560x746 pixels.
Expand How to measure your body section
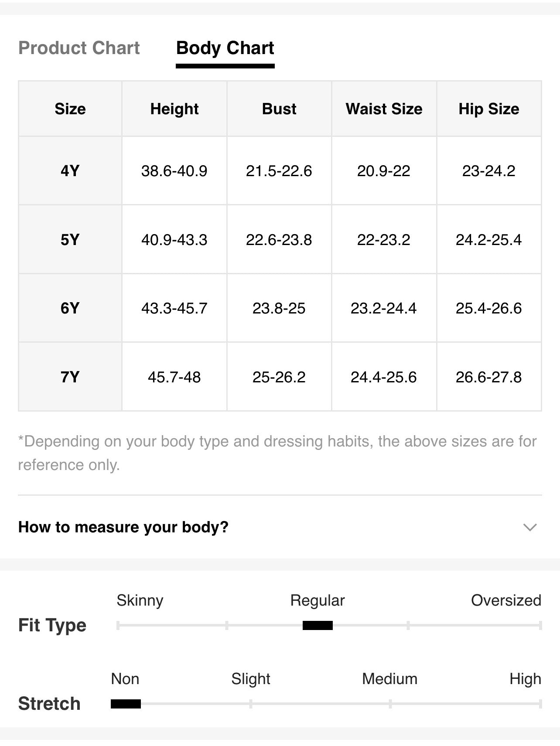click(280, 527)
